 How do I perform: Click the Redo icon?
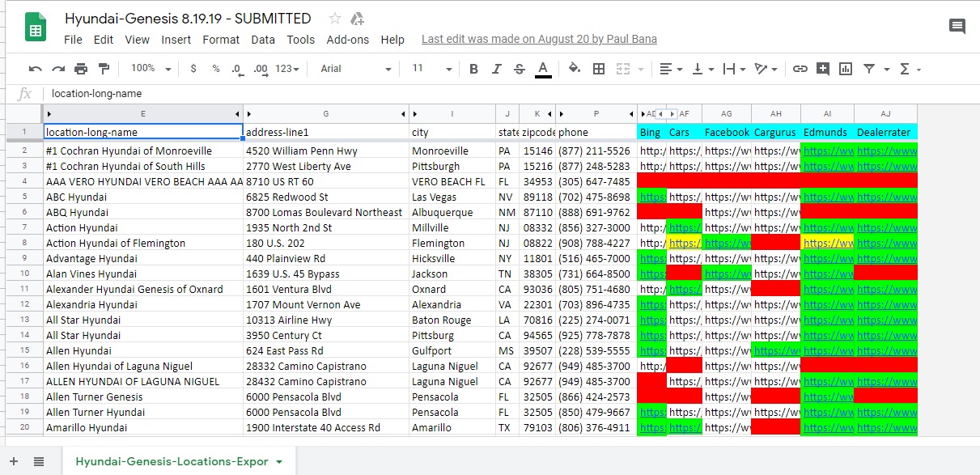[x=58, y=69]
